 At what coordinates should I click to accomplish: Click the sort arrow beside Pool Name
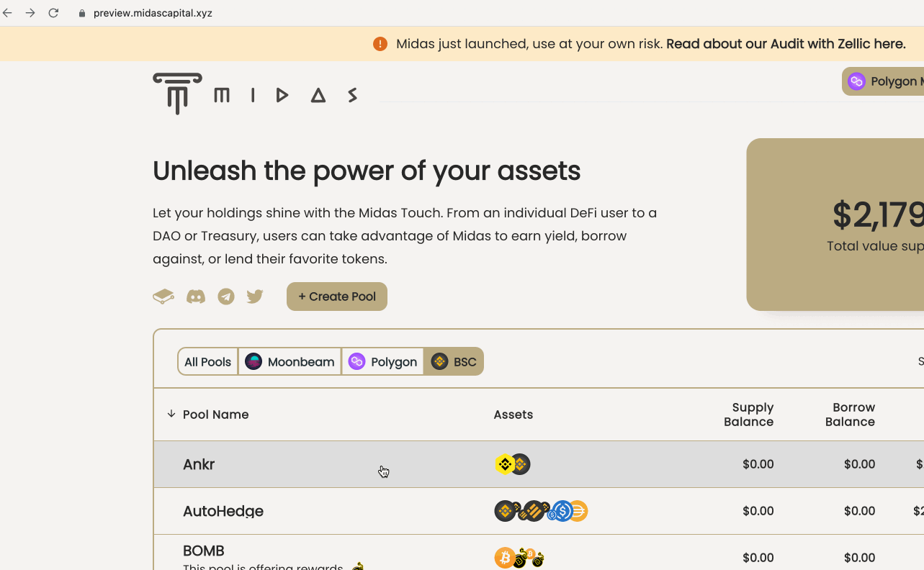pos(171,414)
